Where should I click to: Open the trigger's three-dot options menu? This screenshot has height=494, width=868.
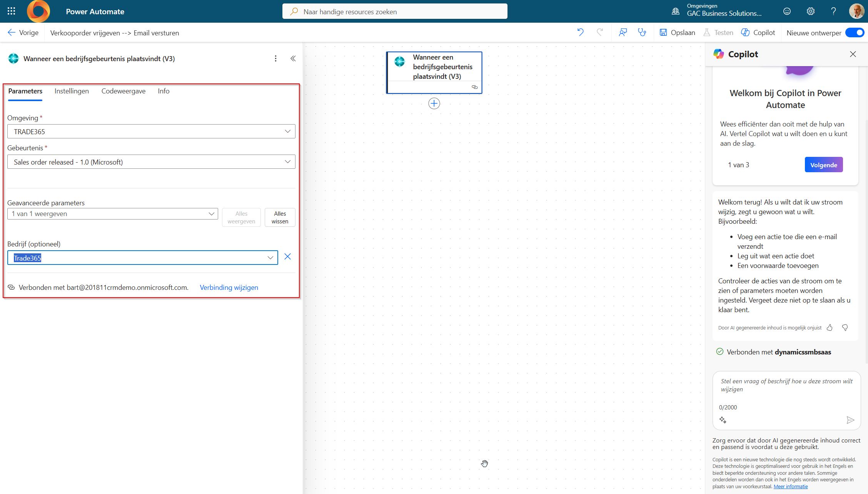275,58
